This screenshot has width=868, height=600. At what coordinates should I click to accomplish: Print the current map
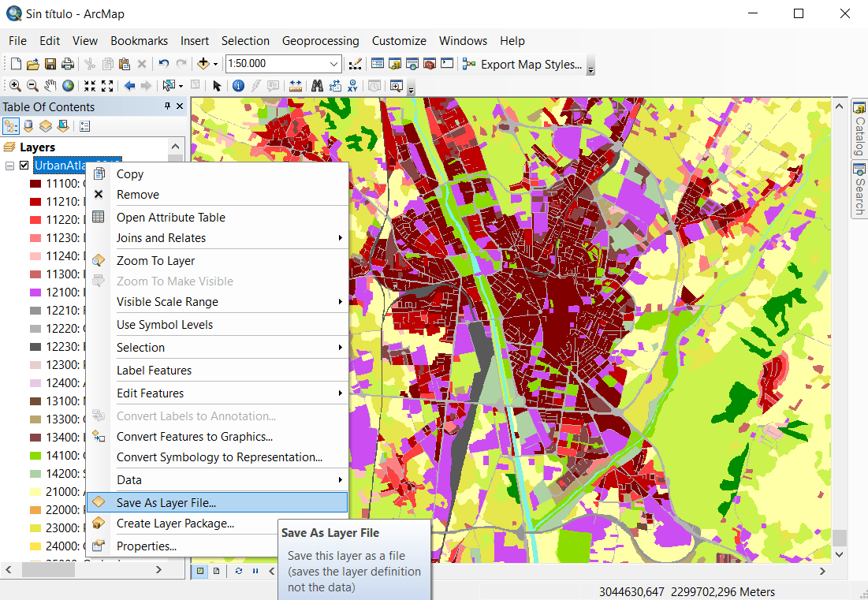[x=68, y=64]
